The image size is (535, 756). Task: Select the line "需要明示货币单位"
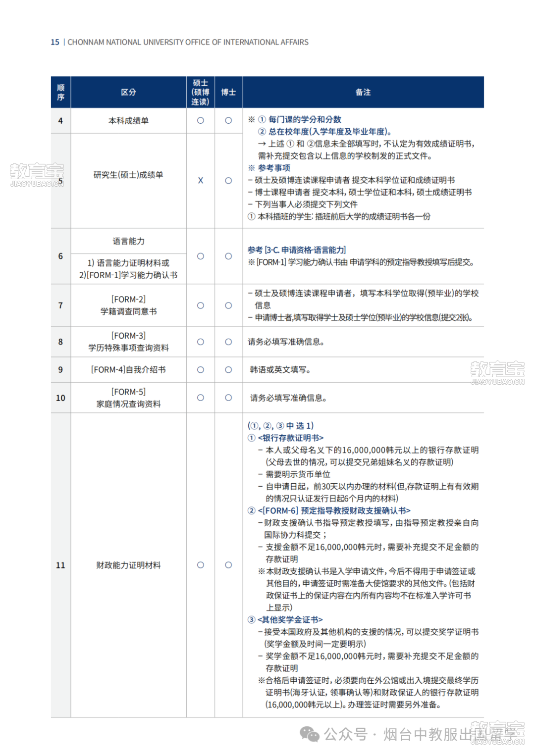(294, 474)
